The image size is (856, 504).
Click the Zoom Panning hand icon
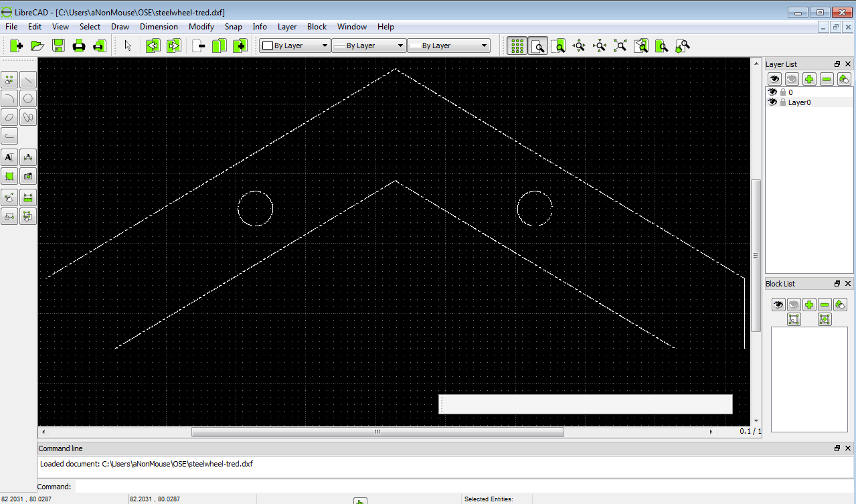coord(682,46)
